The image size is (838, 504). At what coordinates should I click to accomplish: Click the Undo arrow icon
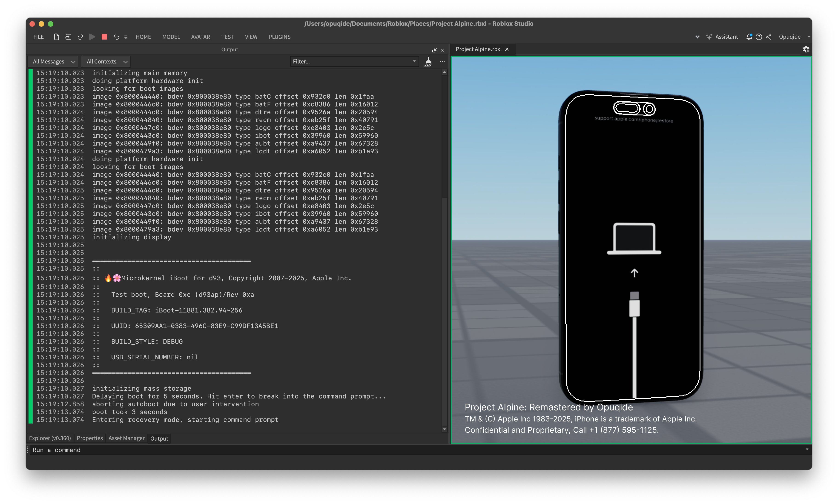point(116,37)
